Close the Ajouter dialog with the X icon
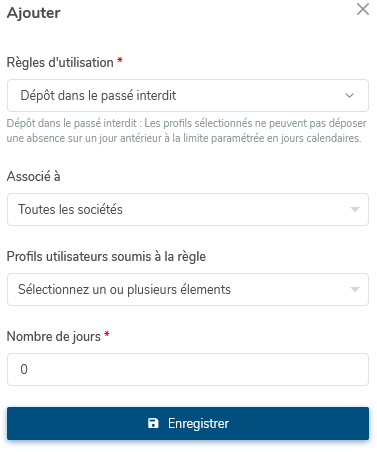The height and width of the screenshot is (452, 377). pyautogui.click(x=363, y=9)
